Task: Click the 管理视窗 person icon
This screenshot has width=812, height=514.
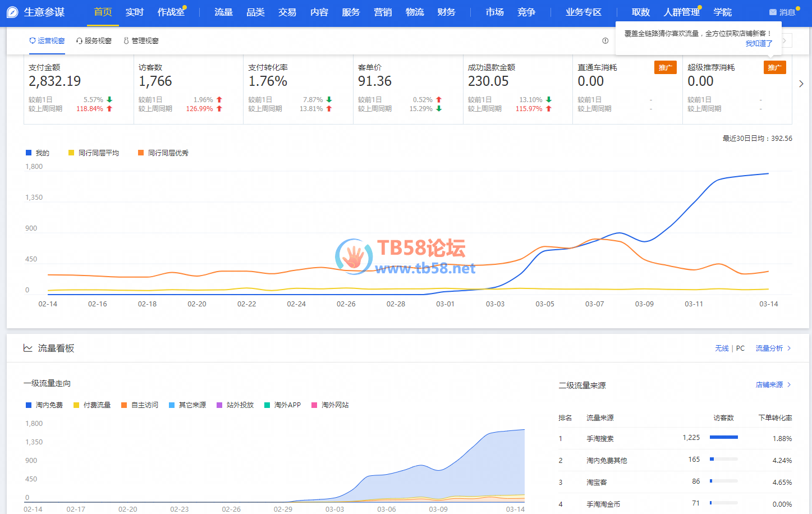Action: pos(126,41)
